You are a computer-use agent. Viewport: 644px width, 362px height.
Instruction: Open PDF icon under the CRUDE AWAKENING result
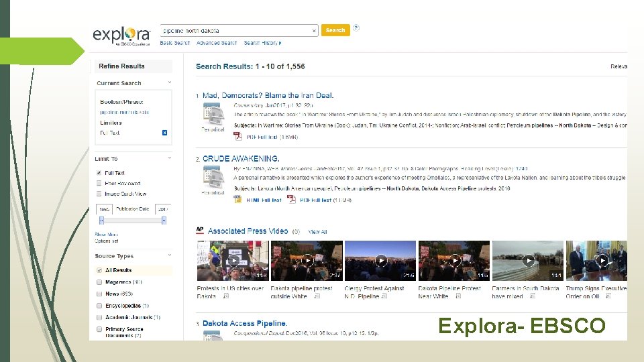(291, 200)
